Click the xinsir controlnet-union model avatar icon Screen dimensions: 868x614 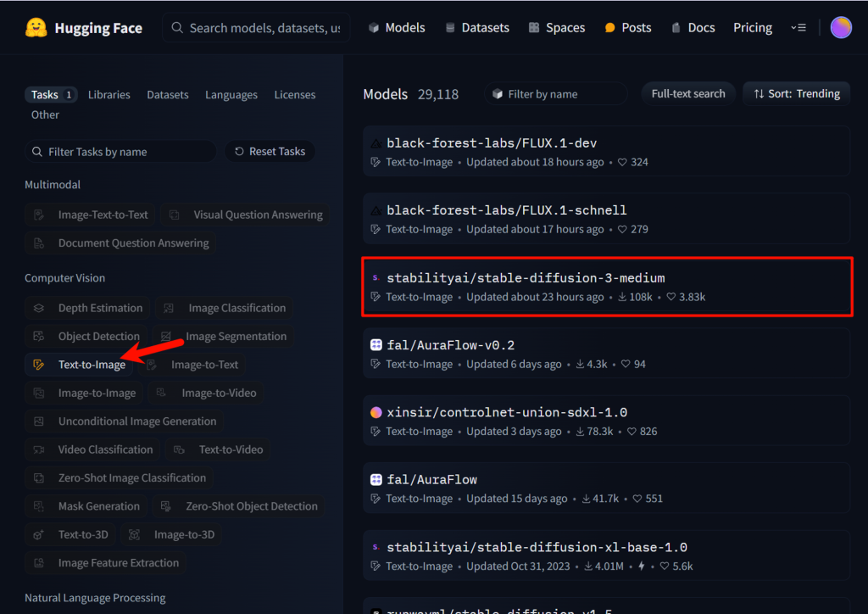coord(376,413)
